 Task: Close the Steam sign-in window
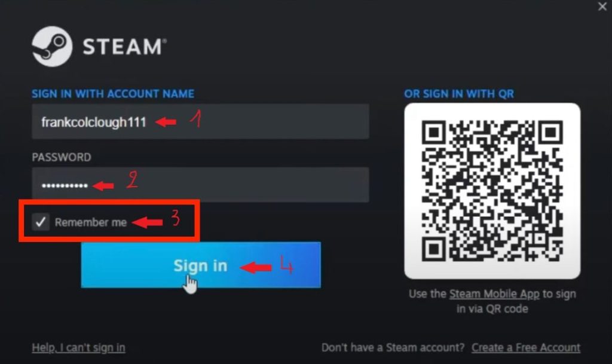pos(602,7)
